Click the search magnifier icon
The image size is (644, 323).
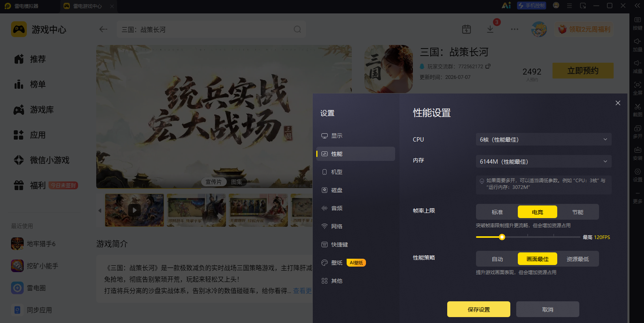[297, 29]
